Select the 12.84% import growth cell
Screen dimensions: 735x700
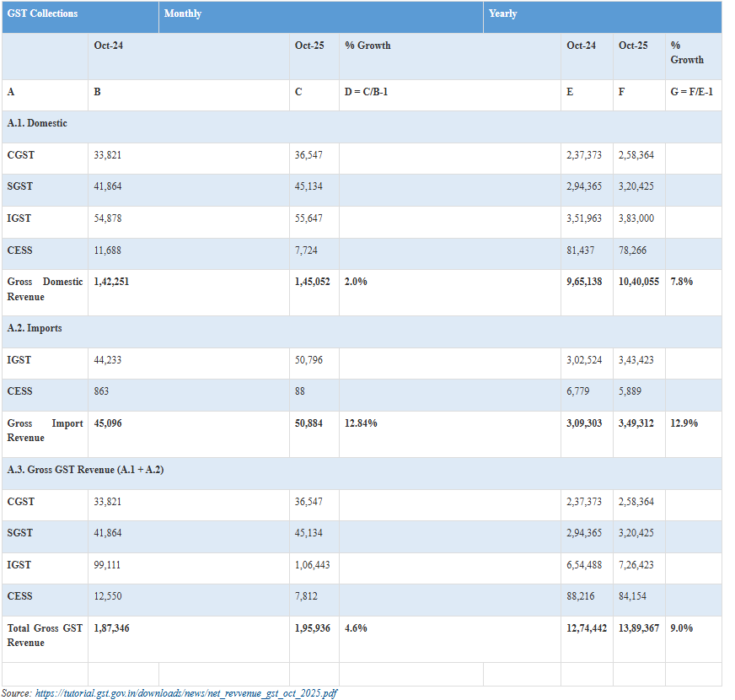pos(361,423)
